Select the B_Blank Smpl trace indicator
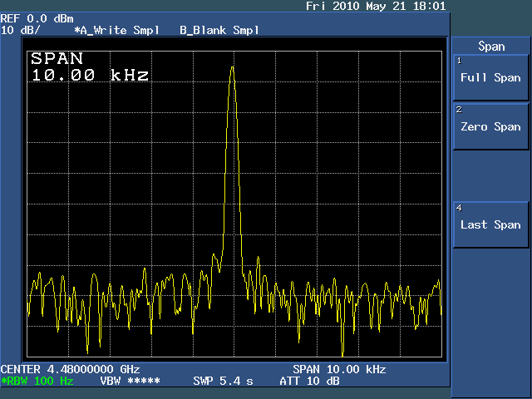The height and width of the screenshot is (399, 532). coord(219,30)
